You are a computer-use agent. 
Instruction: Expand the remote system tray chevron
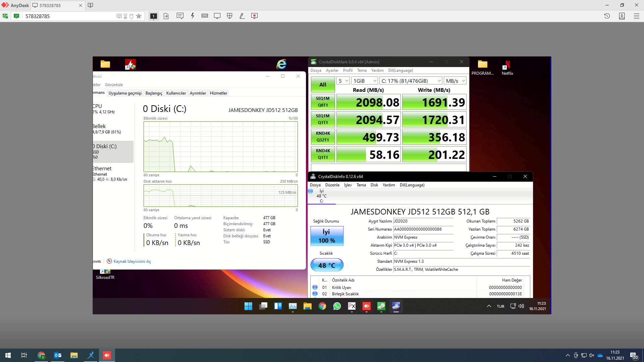(489, 306)
